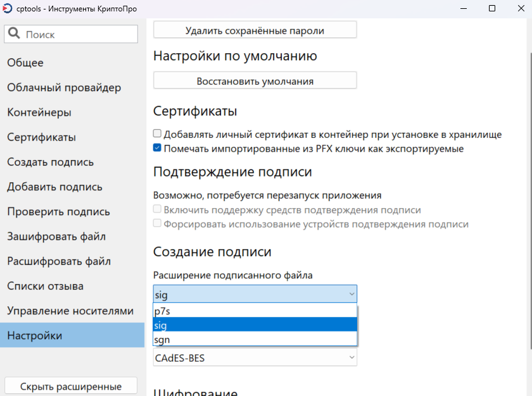Select Добавить подпись in the sidebar
This screenshot has height=396, width=532.
pyautogui.click(x=72, y=187)
